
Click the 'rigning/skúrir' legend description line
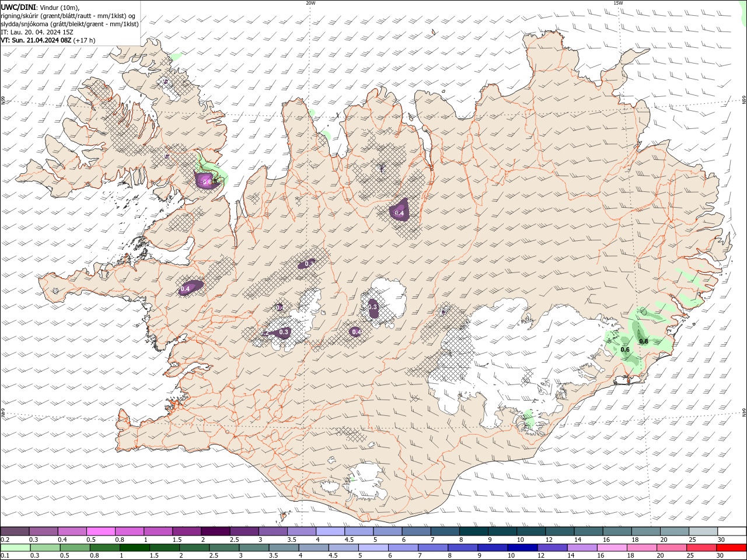(68, 16)
